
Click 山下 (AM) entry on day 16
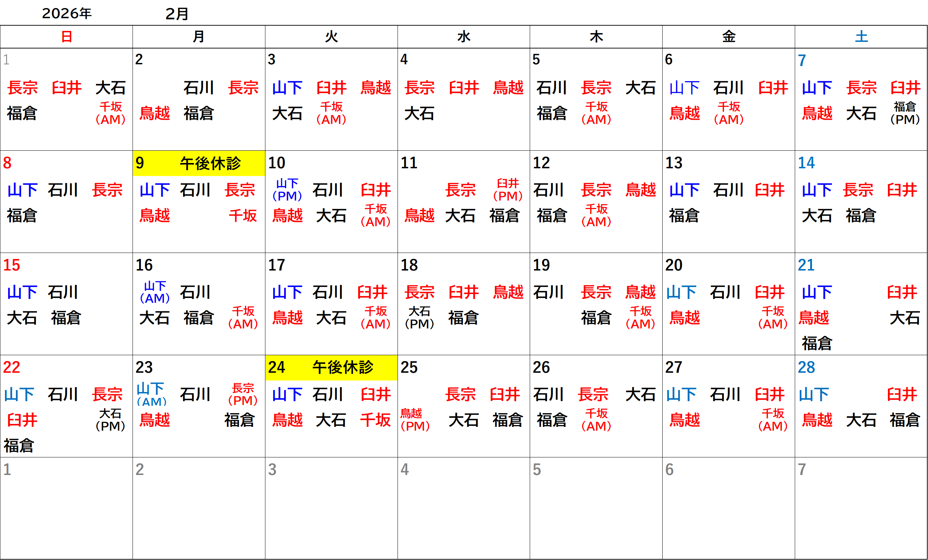[155, 292]
